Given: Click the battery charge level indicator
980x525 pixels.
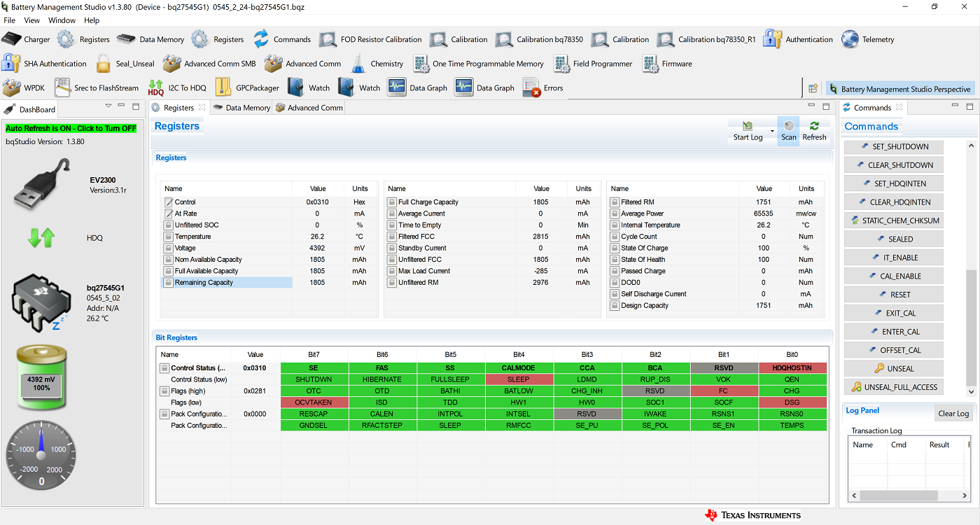Looking at the screenshot, I should tap(41, 378).
